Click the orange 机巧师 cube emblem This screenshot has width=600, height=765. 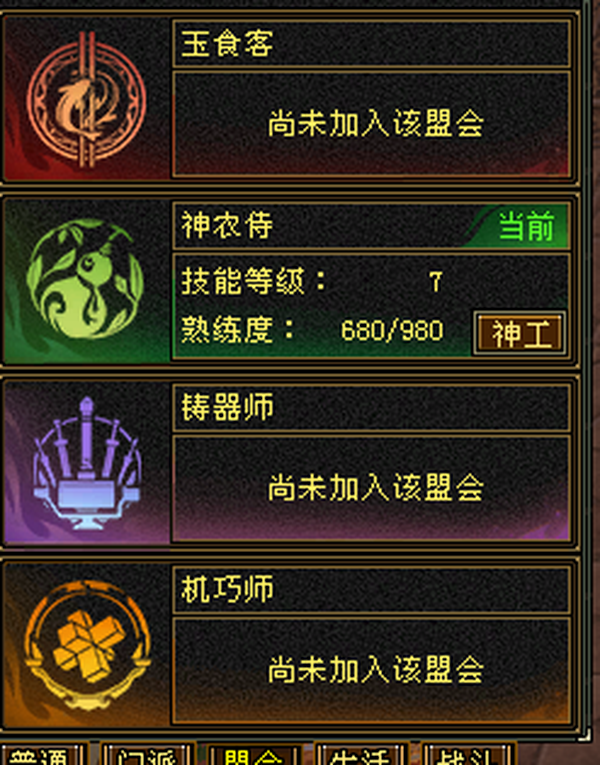pos(87,645)
